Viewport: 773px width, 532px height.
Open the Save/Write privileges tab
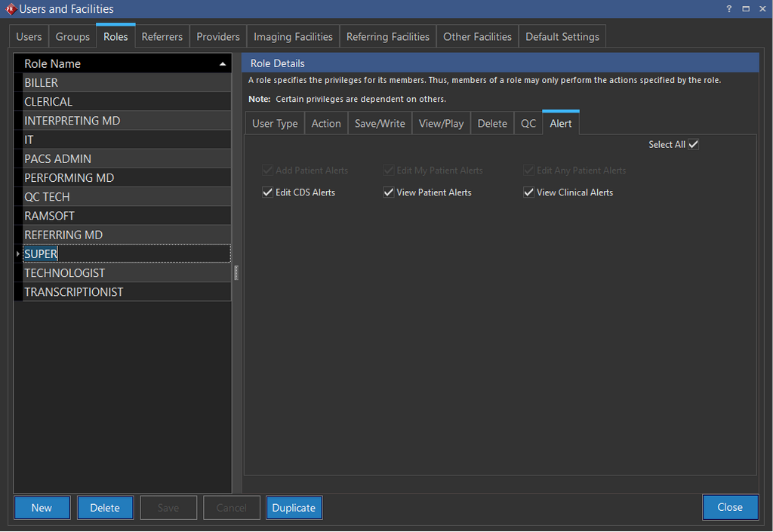click(380, 123)
